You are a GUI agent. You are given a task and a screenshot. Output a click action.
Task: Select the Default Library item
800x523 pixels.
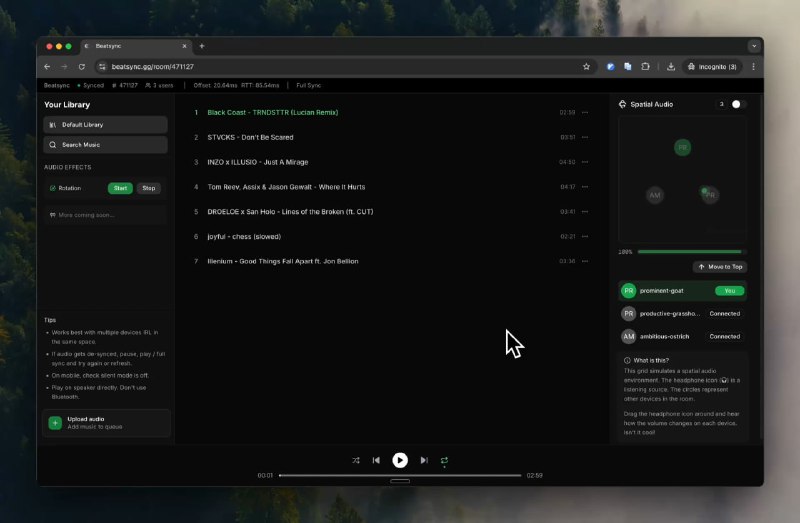(105, 125)
